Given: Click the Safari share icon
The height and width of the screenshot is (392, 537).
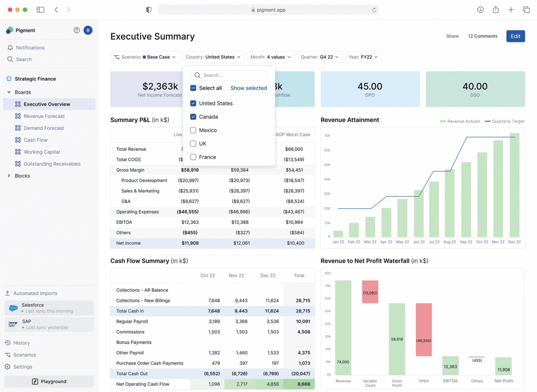Looking at the screenshot, I should coord(495,10).
